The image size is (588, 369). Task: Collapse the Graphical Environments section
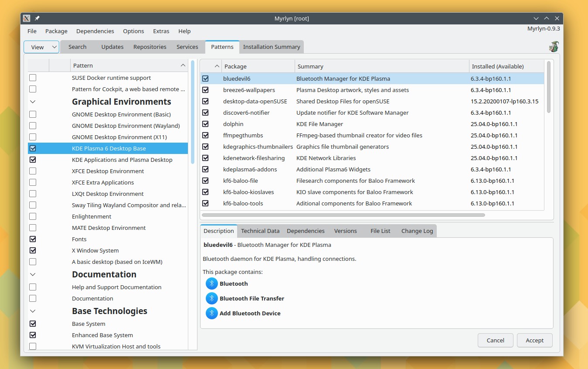point(32,101)
